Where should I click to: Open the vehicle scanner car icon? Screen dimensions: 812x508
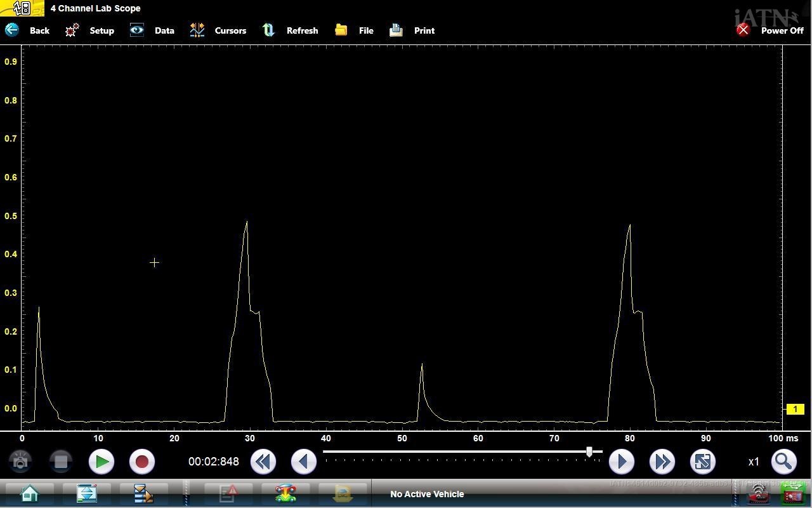285,493
